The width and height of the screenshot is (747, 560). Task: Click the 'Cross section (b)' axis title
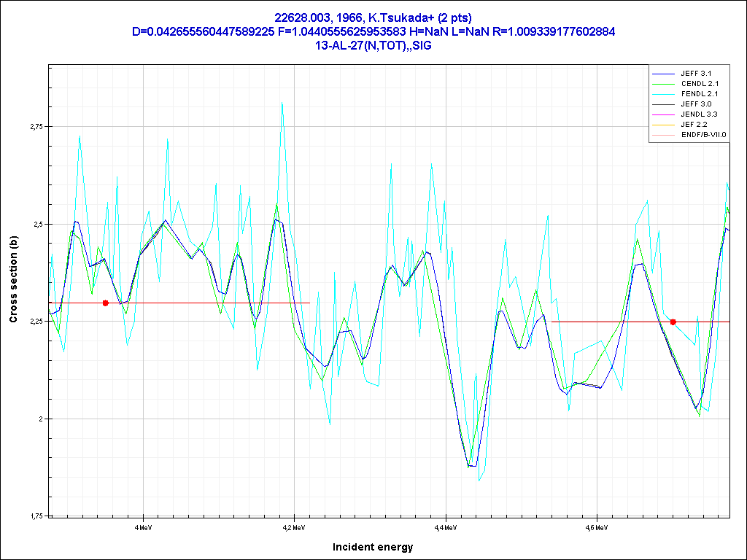(x=13, y=279)
